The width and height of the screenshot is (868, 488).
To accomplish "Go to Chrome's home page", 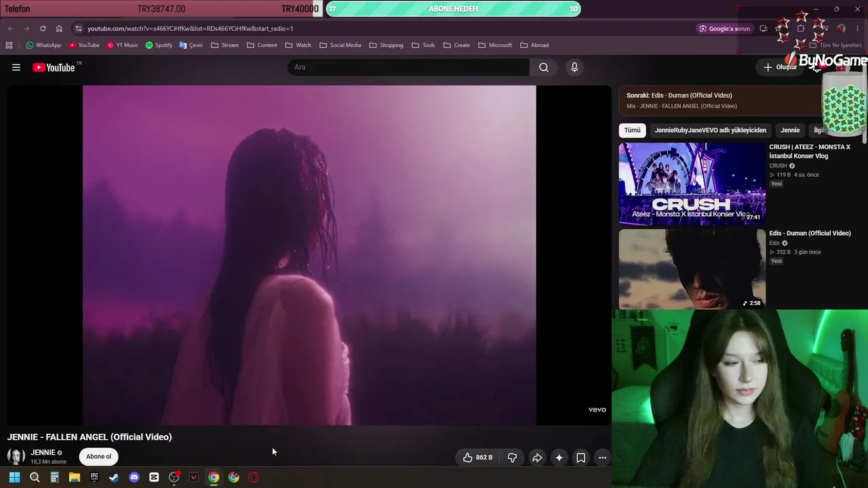I will pos(59,28).
